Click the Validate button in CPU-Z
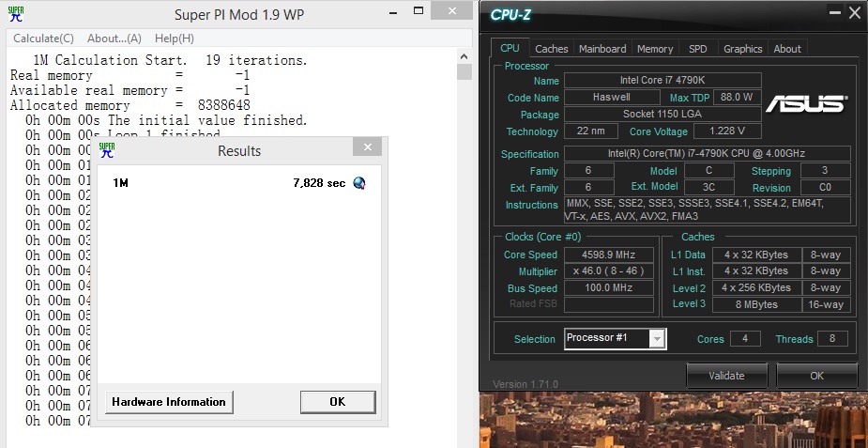Image resolution: width=868 pixels, height=448 pixels. tap(726, 376)
